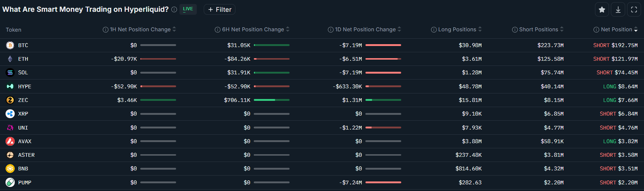Open the Filter button
Image resolution: width=644 pixels, height=191 pixels.
click(220, 10)
